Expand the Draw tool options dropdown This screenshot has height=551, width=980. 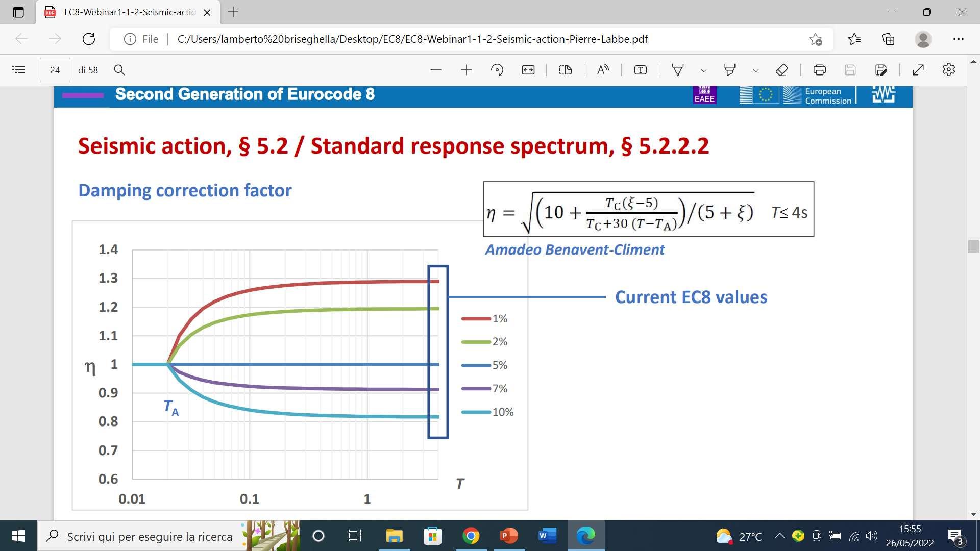point(704,70)
